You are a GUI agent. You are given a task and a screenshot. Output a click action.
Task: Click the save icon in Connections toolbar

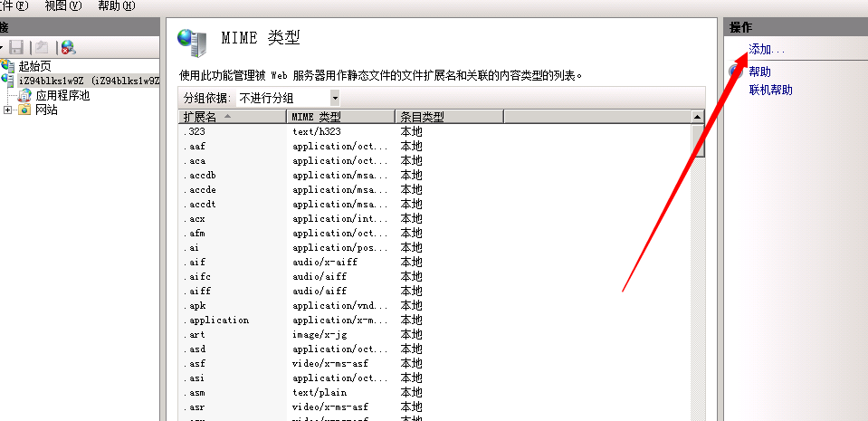click(x=16, y=48)
